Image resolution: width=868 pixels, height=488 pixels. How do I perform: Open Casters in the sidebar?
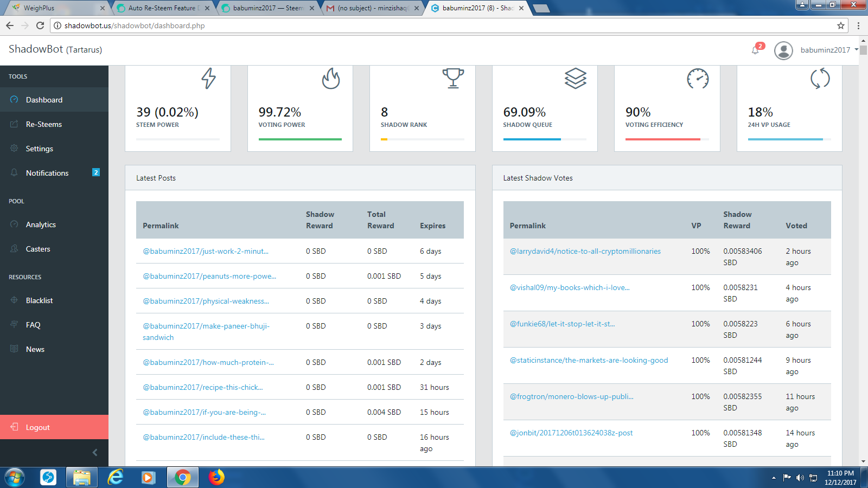tap(54, 249)
